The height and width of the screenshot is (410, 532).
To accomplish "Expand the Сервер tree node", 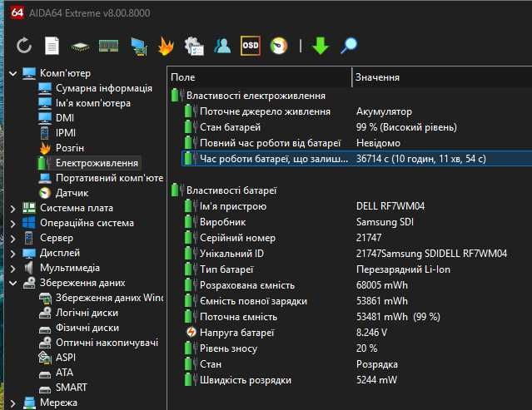I will 12,238.
